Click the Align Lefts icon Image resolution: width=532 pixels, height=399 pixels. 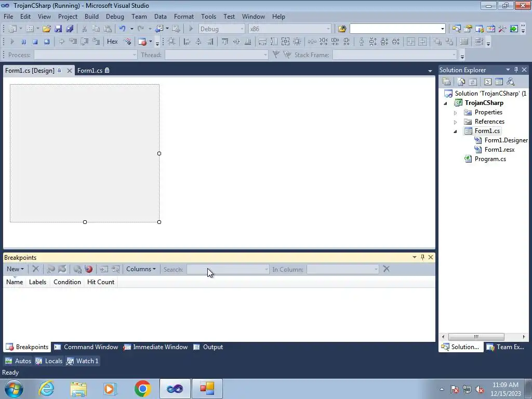click(x=187, y=42)
